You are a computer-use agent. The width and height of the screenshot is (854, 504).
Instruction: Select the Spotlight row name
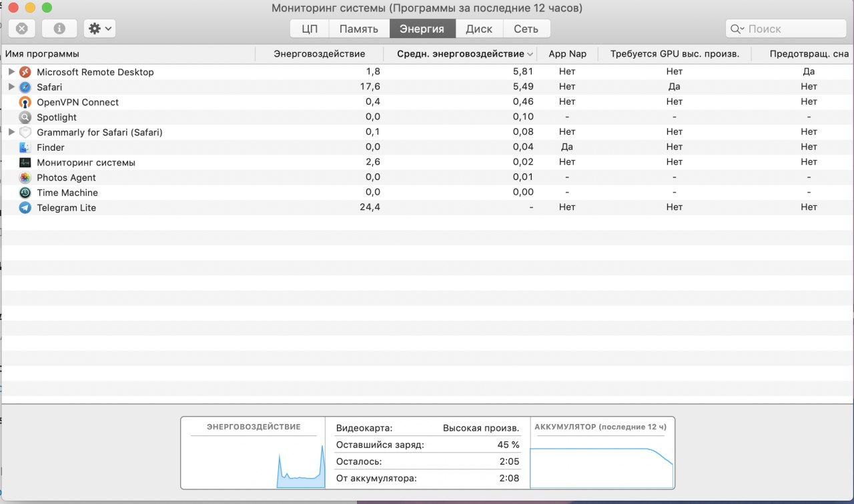pos(57,117)
